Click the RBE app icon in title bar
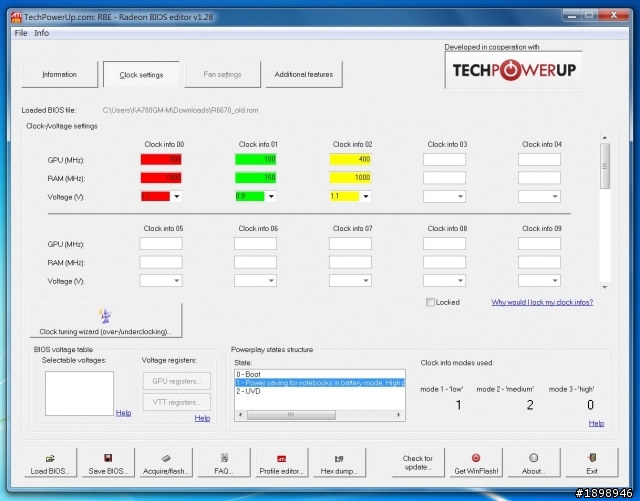640x501 pixels. [16, 17]
